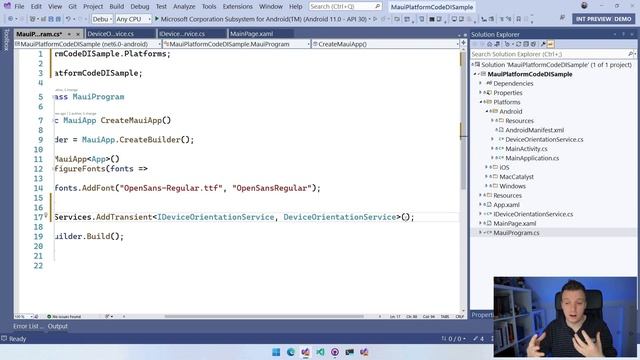
Task: Collapse the Android folder
Action: tap(487, 111)
